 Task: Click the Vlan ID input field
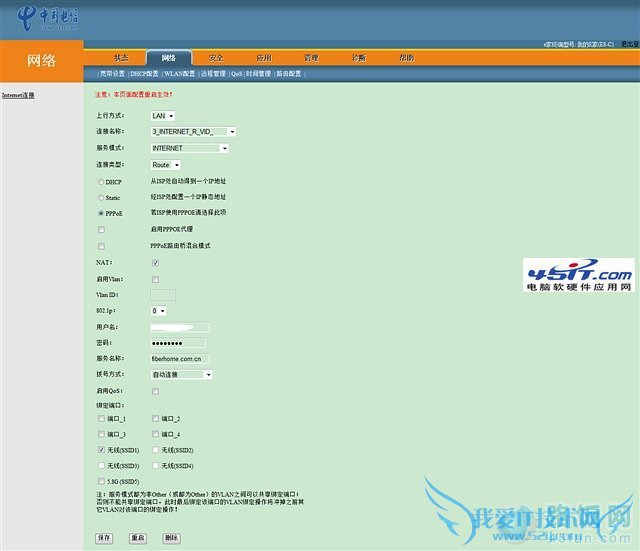(163, 295)
